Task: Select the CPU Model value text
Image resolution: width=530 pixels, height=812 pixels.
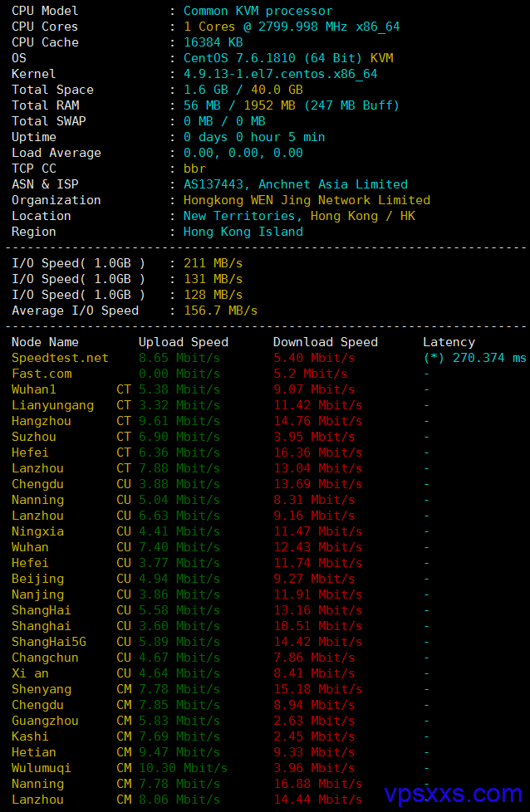Action: (x=258, y=11)
